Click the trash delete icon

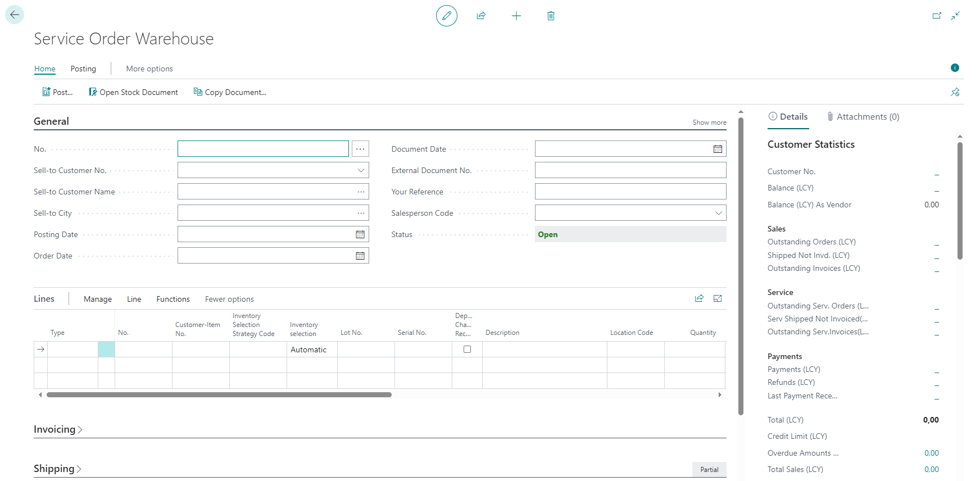[551, 16]
